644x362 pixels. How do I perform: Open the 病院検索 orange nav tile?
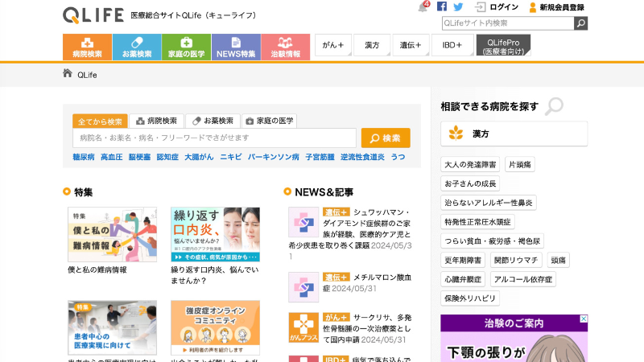87,47
